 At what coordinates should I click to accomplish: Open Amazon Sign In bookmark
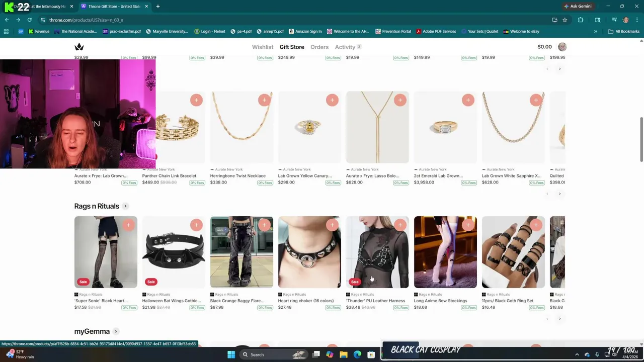pos(305,31)
